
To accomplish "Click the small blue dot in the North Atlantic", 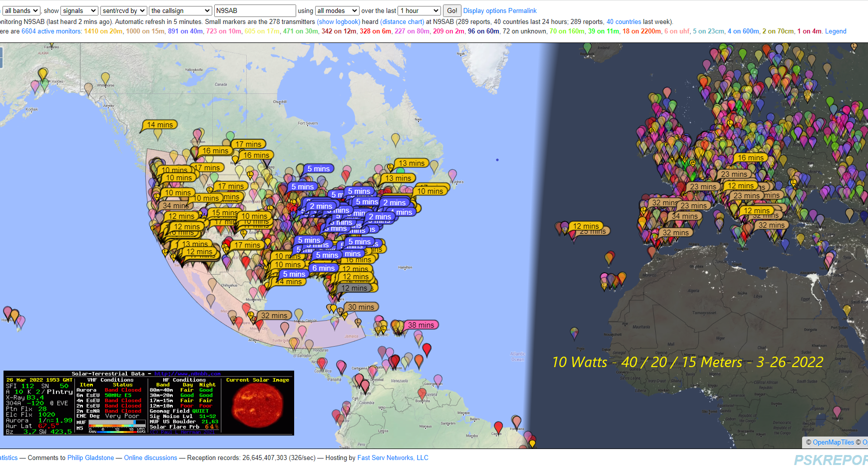I will [x=497, y=160].
